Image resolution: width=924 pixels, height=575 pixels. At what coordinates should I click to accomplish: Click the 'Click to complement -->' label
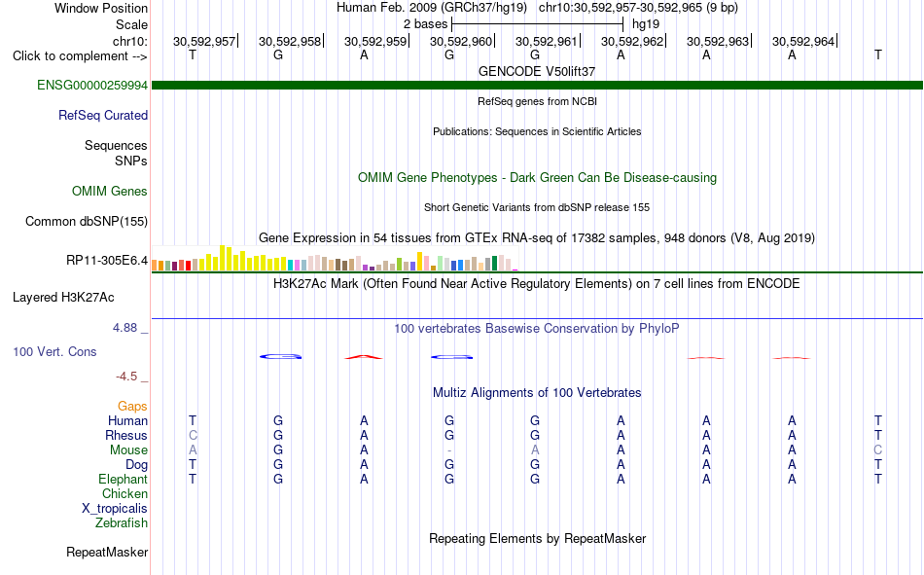(x=80, y=56)
